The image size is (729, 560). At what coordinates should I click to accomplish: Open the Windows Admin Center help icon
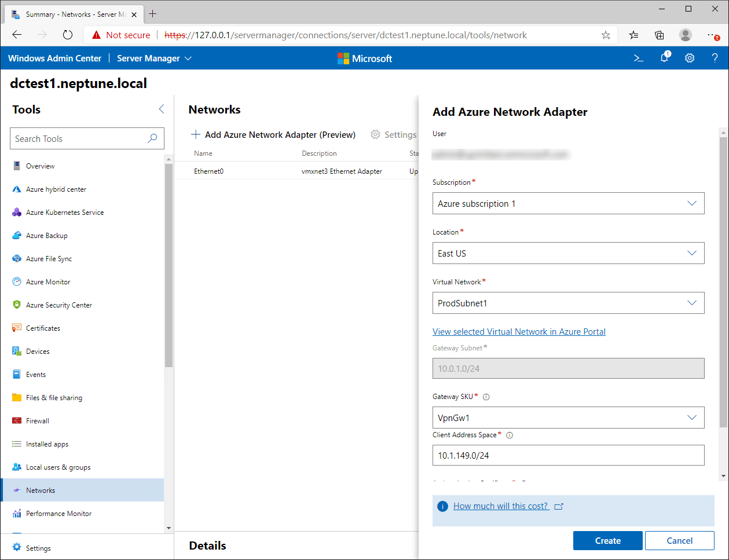point(715,58)
